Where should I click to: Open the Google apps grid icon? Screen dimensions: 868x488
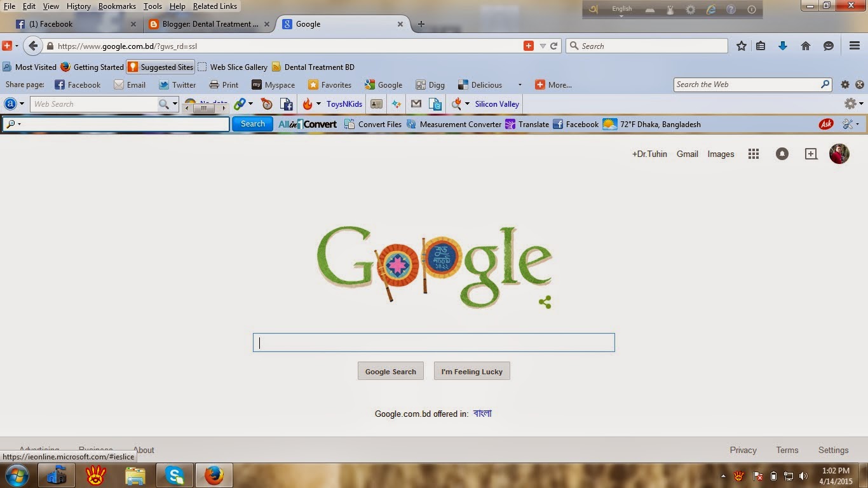(754, 154)
